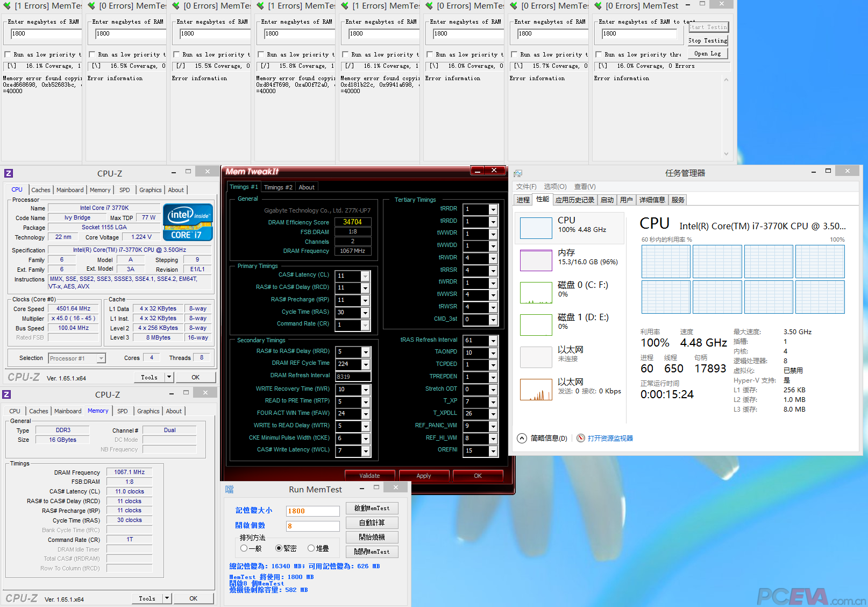Click the scrollbar down arrow in the last MemTest window

click(x=726, y=154)
